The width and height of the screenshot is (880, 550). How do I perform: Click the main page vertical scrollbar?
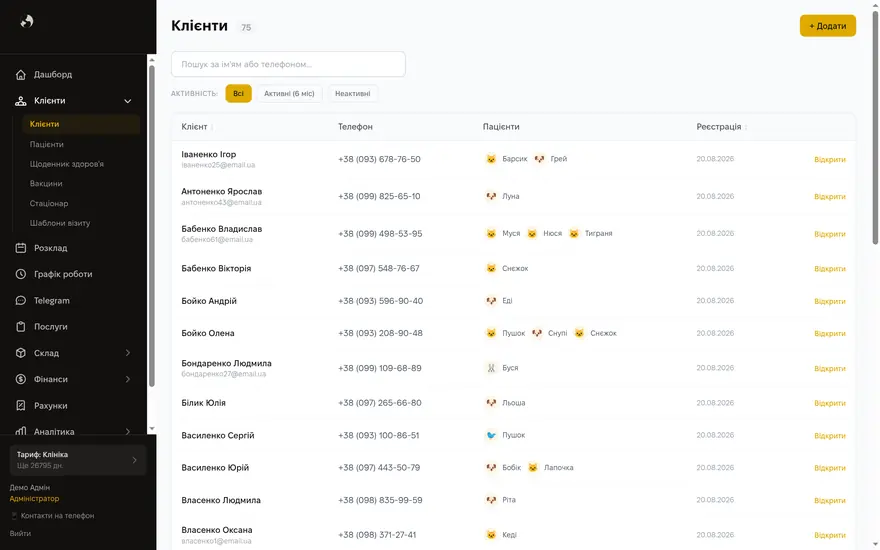[875, 128]
